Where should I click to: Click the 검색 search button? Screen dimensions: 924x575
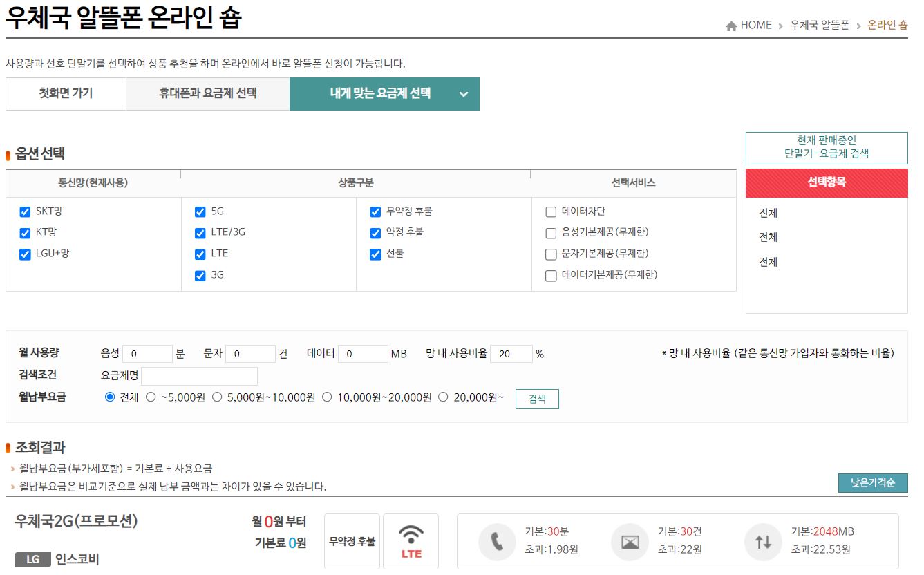click(x=537, y=399)
